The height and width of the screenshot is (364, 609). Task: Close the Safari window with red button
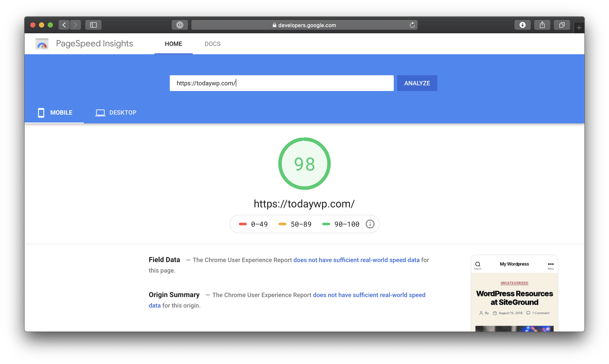click(x=33, y=25)
